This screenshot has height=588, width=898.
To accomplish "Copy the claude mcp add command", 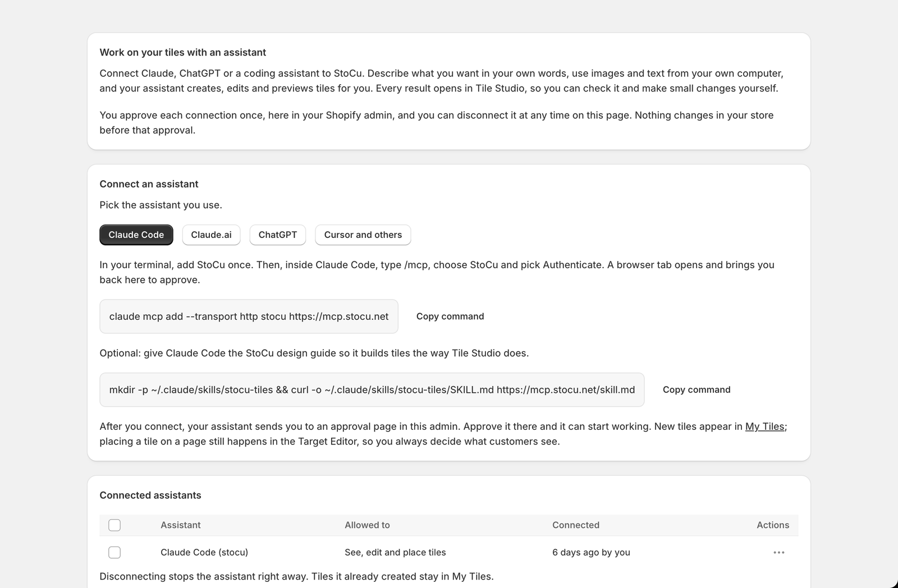I will [450, 316].
